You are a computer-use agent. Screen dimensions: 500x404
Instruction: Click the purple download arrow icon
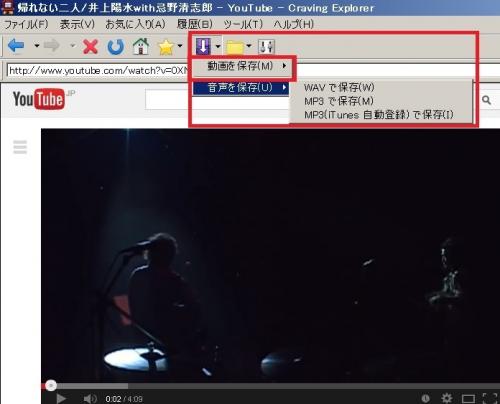point(204,46)
